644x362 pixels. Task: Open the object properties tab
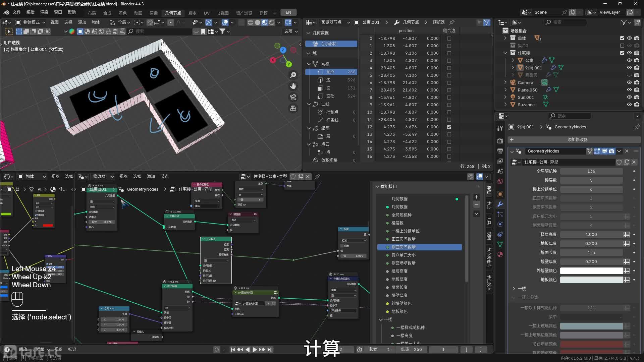(x=500, y=194)
